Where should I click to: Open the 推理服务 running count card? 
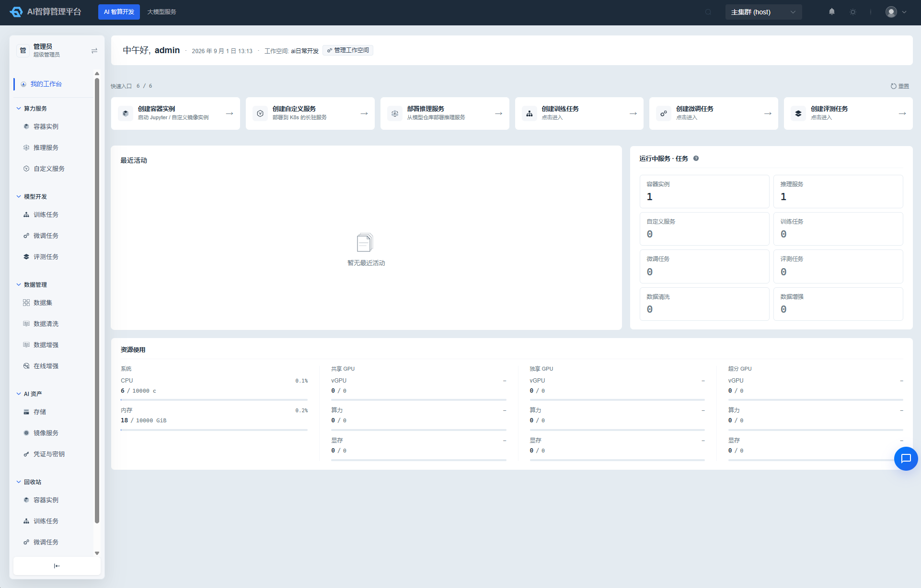838,192
